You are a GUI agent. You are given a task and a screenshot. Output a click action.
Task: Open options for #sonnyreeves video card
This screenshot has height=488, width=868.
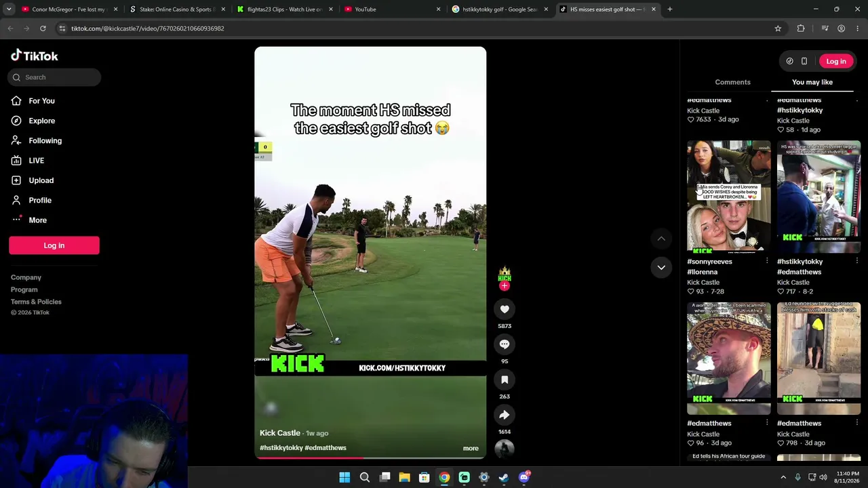click(767, 261)
